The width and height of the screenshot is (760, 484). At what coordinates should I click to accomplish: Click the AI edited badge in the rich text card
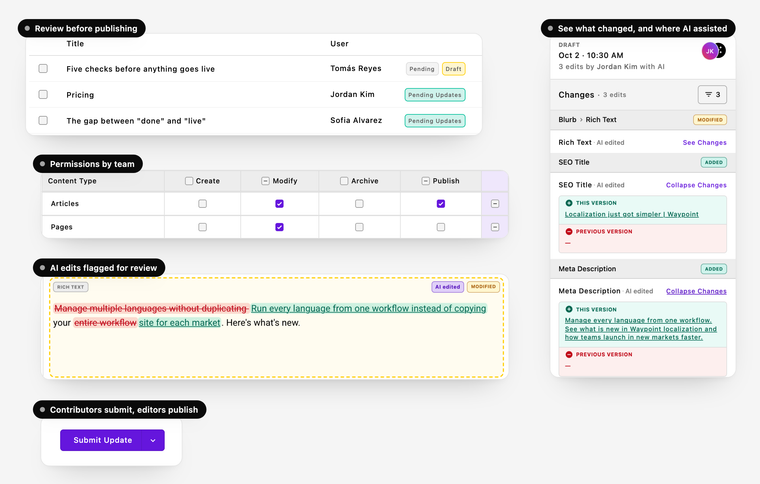[x=447, y=287]
